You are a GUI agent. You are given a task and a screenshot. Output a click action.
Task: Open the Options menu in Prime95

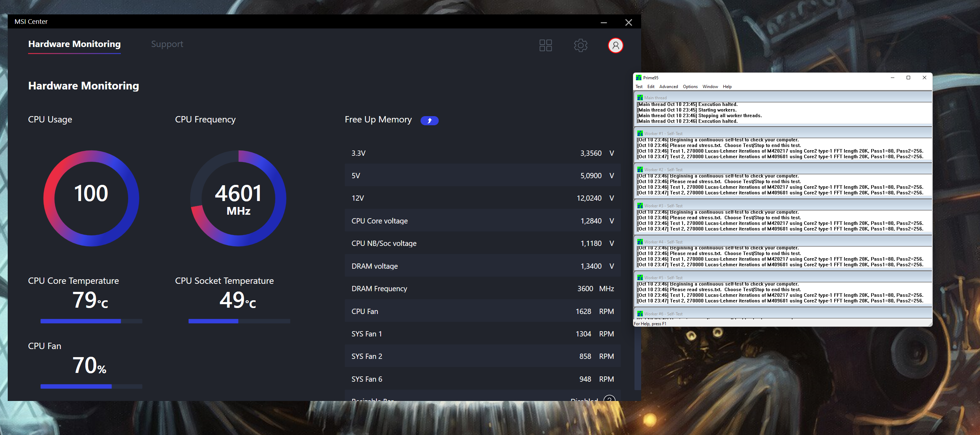tap(690, 87)
